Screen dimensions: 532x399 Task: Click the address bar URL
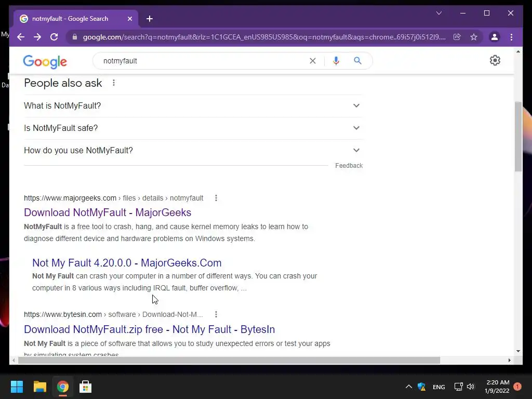(x=264, y=37)
